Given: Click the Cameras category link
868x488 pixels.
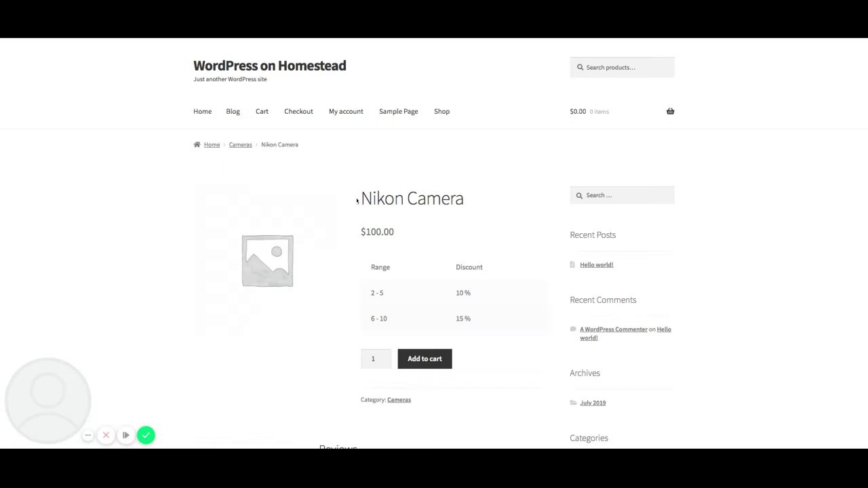Looking at the screenshot, I should pyautogui.click(x=399, y=400).
